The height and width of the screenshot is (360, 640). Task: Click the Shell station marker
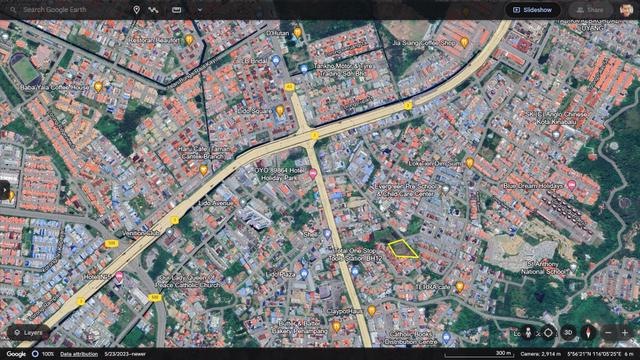pos(327,234)
